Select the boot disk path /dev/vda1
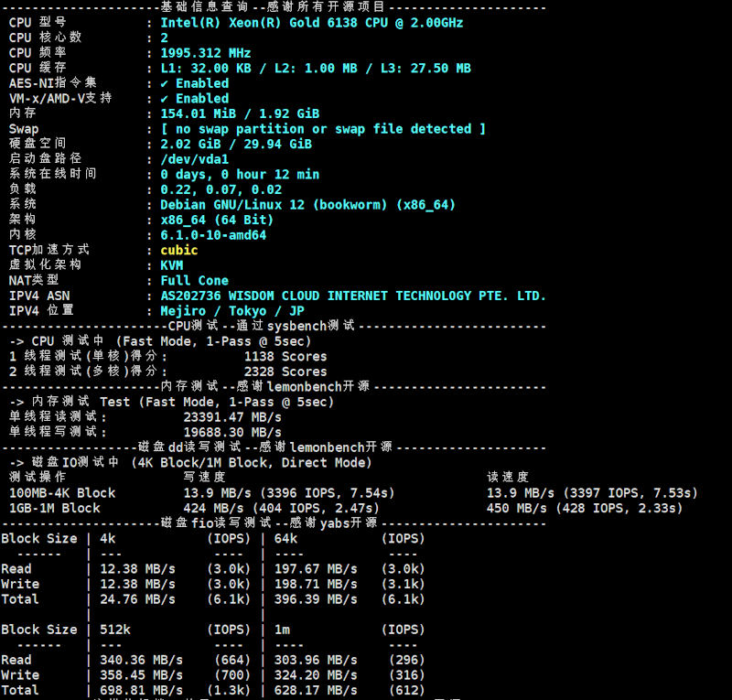Image resolution: width=732 pixels, height=700 pixels. point(194,159)
